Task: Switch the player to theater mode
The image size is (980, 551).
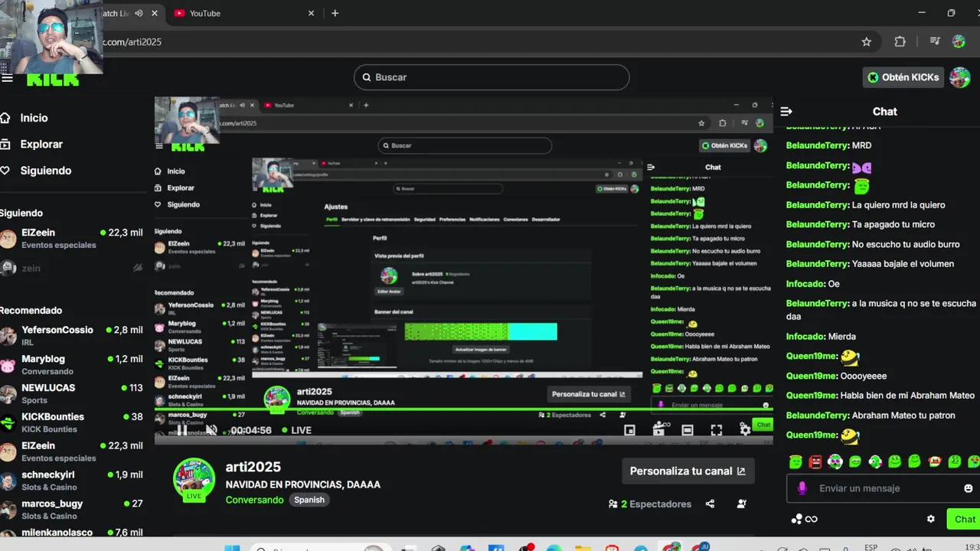Action: pos(688,430)
